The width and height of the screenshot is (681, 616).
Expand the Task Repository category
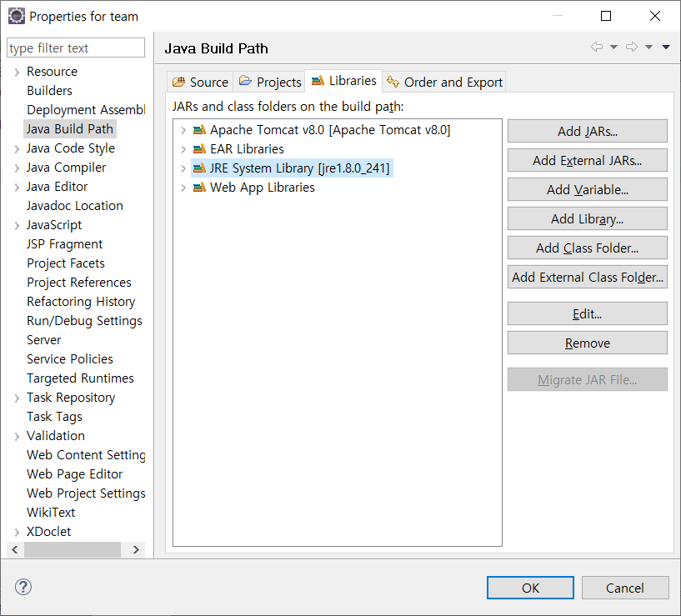tap(17, 398)
